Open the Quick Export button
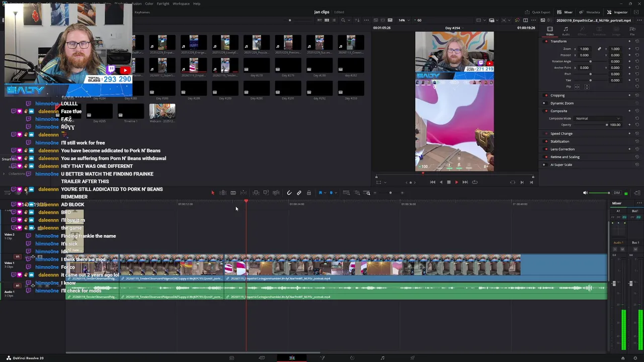Screen dimensions: 644x362 click(538, 12)
